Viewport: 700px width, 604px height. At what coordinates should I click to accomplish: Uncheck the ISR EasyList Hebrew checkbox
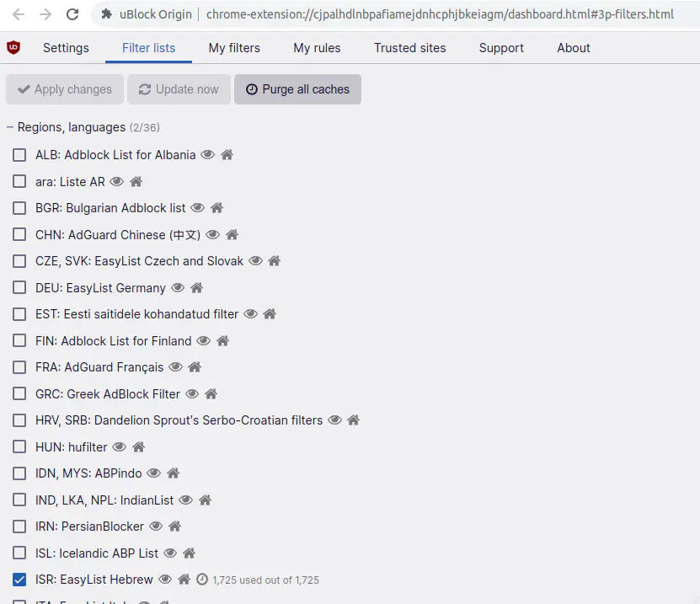point(19,580)
